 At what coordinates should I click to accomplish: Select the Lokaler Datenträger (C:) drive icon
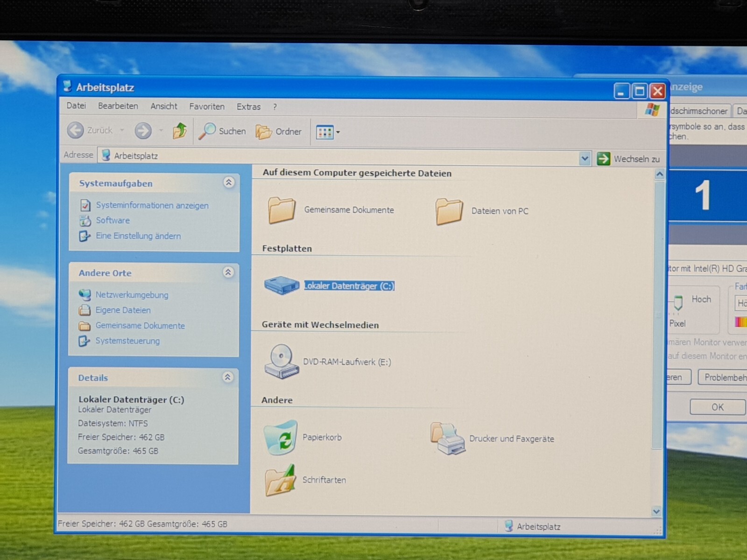pos(282,285)
